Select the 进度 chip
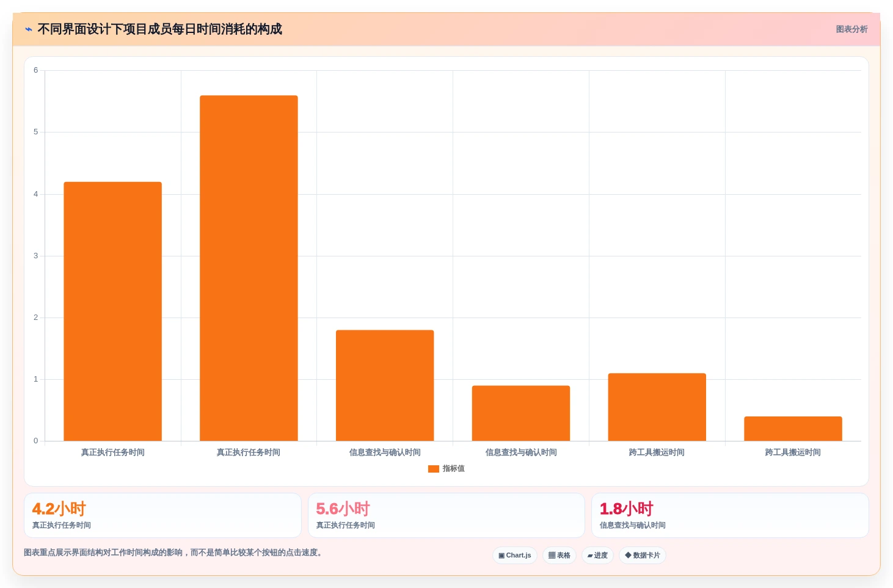The width and height of the screenshot is (893, 588). [x=597, y=555]
